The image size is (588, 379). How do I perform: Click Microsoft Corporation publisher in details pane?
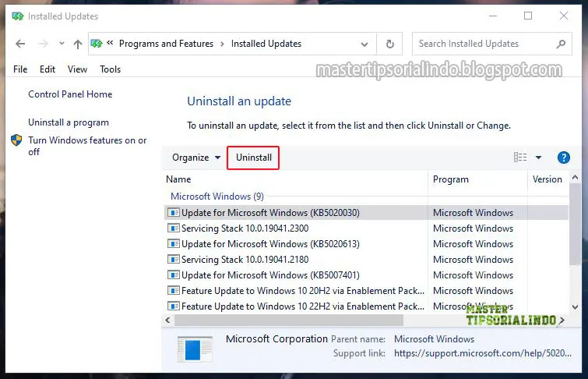point(276,338)
